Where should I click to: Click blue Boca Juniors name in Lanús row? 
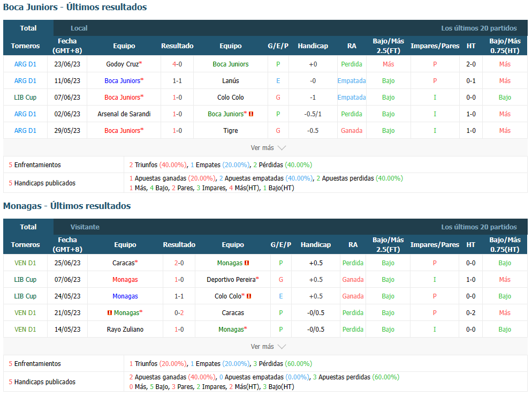122,81
